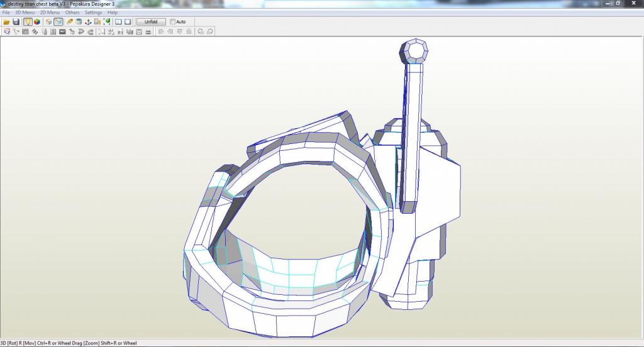Minimize the Pepakura Designer window
644x347 pixels.
[608, 3]
